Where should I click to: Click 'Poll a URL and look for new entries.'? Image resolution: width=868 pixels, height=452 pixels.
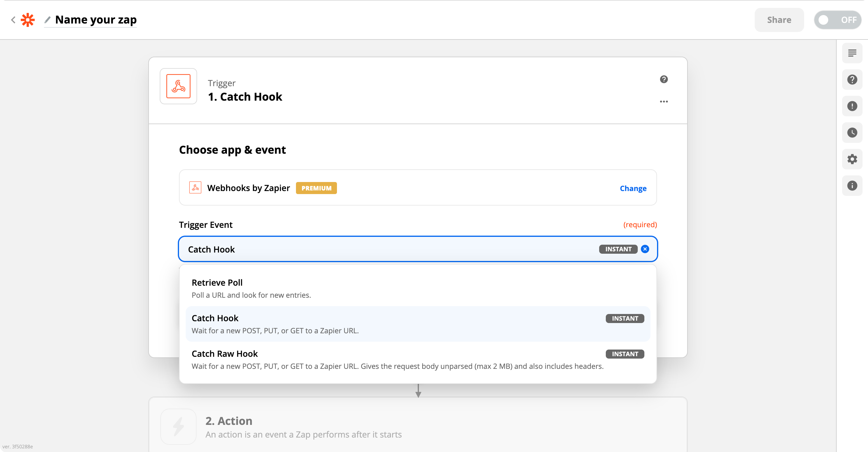click(251, 295)
